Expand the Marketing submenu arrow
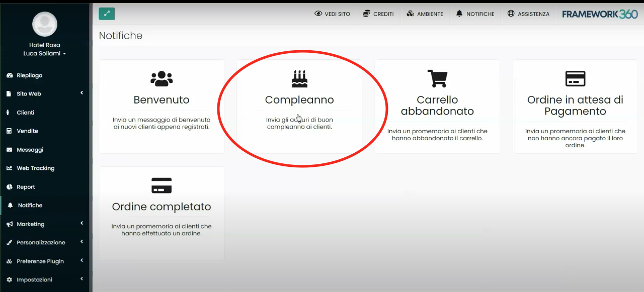 pos(82,224)
